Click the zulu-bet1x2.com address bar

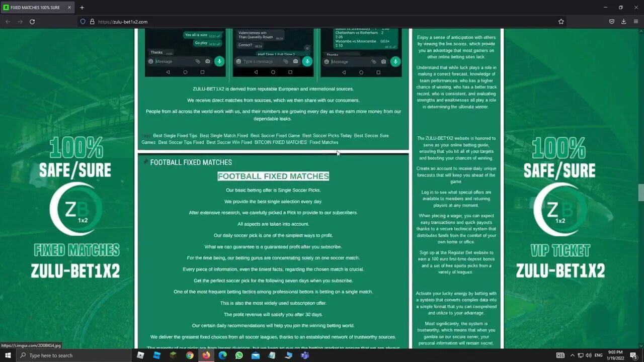pos(322,22)
